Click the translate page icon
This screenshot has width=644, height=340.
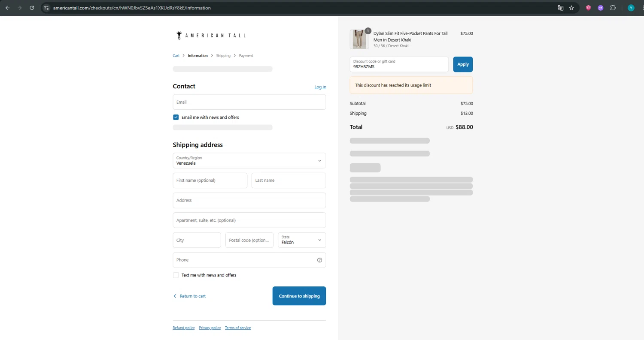(x=560, y=8)
